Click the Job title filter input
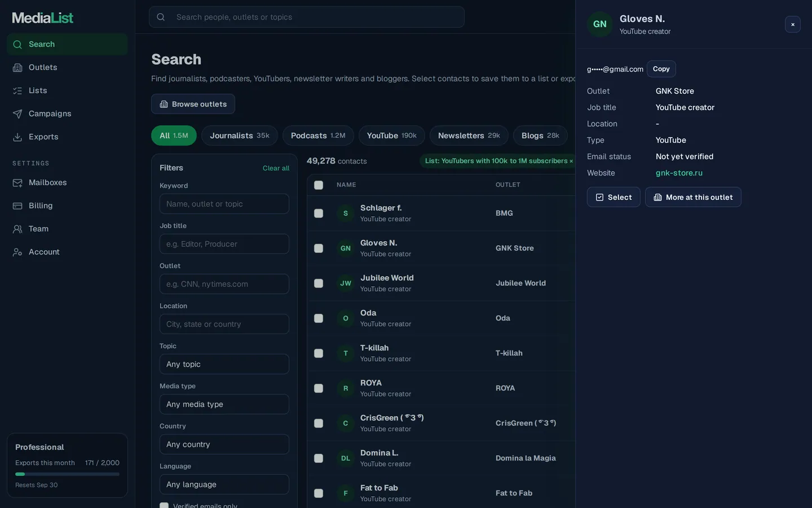 coord(224,244)
